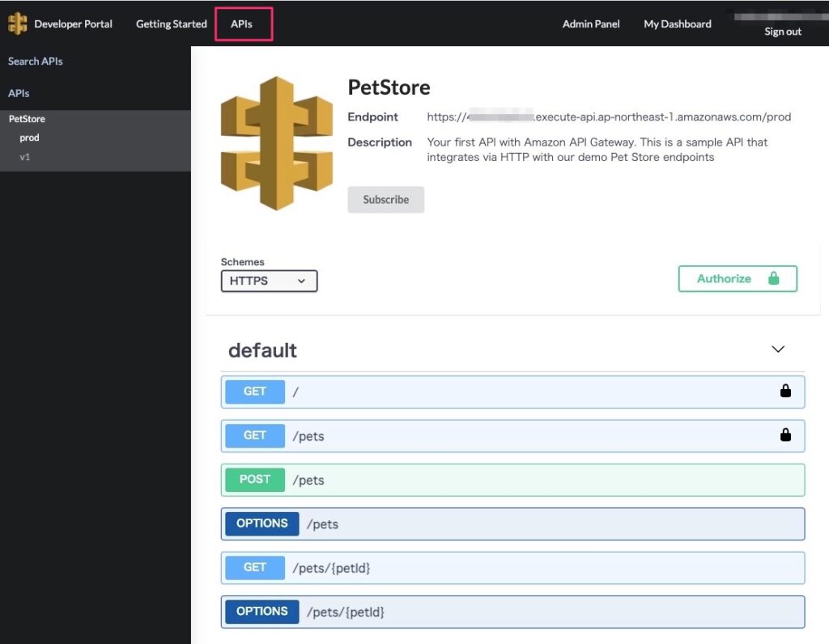Click the lock icon on GET /pets row
The image size is (829, 644).
click(x=784, y=435)
